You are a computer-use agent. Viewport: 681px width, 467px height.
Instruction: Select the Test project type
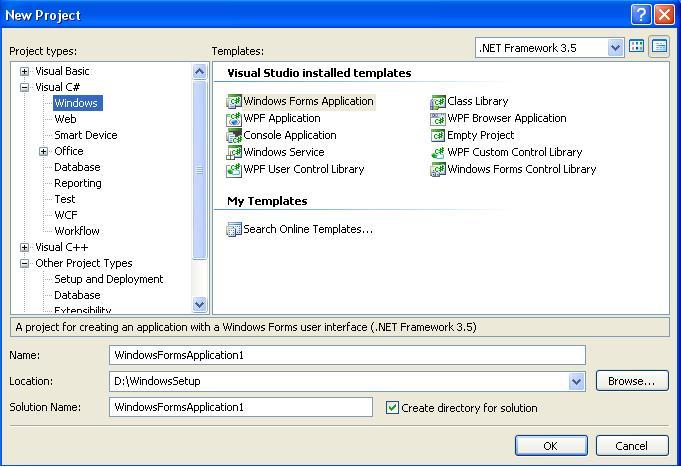65,199
